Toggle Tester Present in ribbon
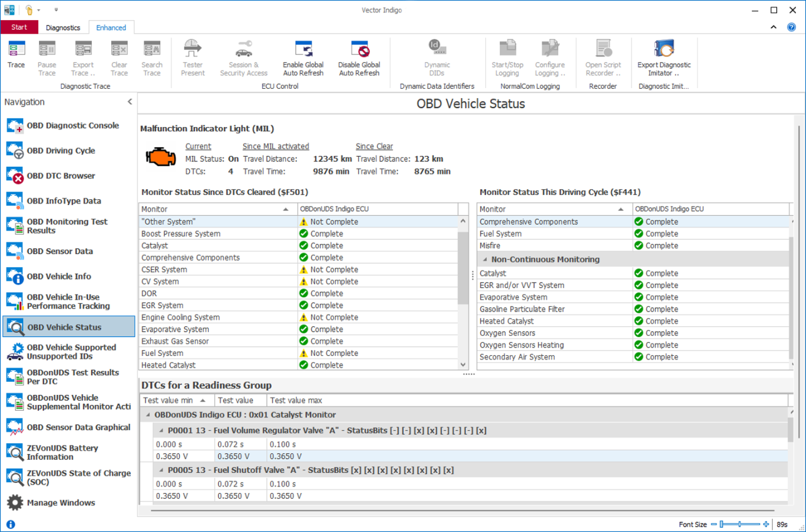The height and width of the screenshot is (532, 806). [193, 59]
